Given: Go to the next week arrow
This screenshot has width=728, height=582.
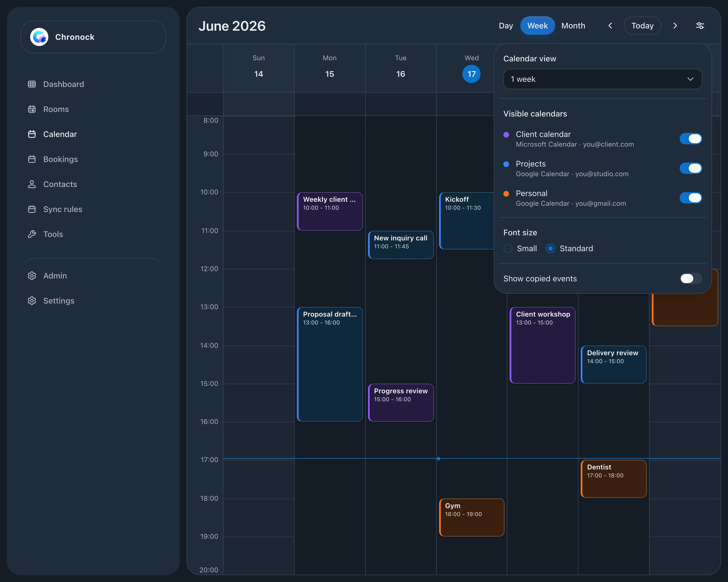Looking at the screenshot, I should pyautogui.click(x=675, y=26).
